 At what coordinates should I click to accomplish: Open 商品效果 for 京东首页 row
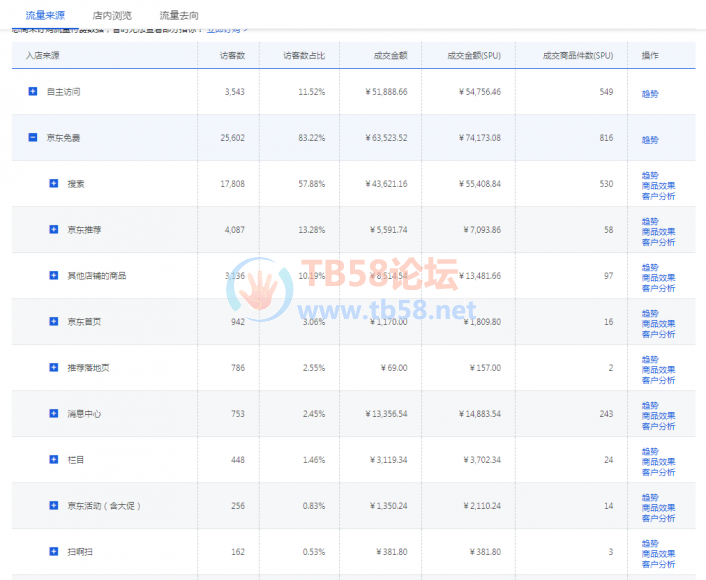click(x=658, y=323)
